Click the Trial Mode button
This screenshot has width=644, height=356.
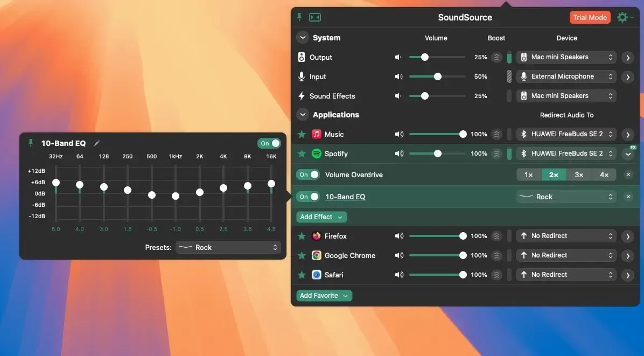[x=590, y=17]
